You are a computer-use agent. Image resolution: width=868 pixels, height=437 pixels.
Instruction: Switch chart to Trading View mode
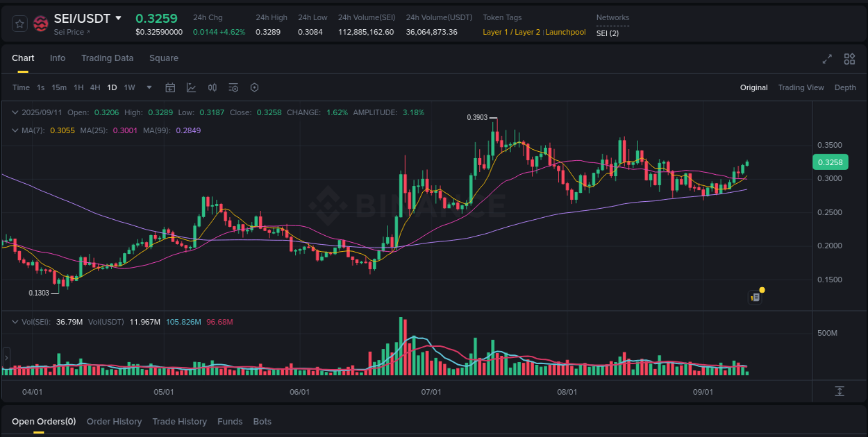point(801,87)
